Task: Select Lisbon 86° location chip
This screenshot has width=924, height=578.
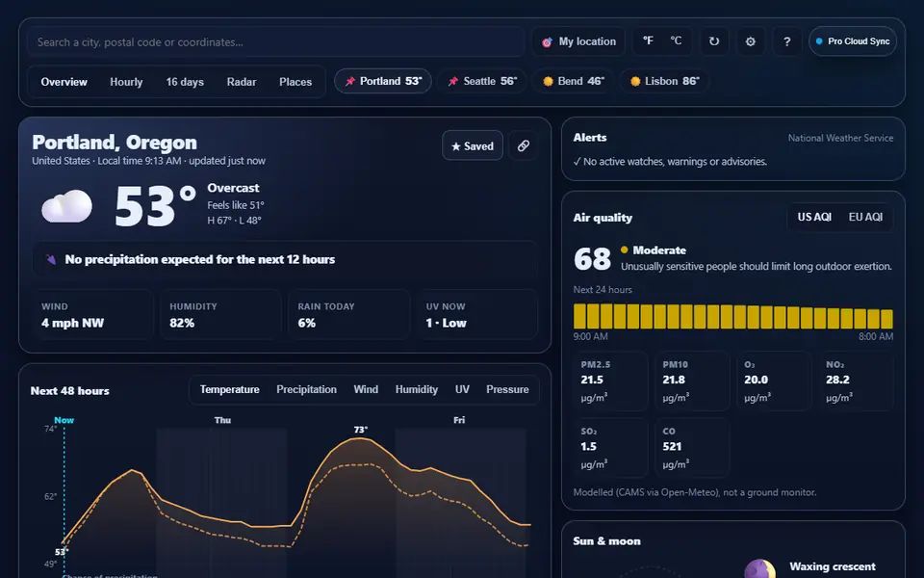Action: (x=664, y=81)
